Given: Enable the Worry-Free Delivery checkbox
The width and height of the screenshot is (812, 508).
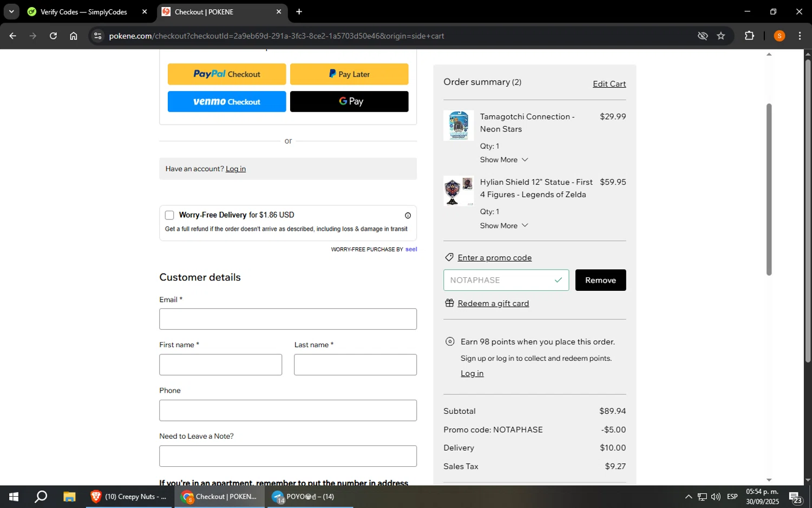Looking at the screenshot, I should coord(169,215).
